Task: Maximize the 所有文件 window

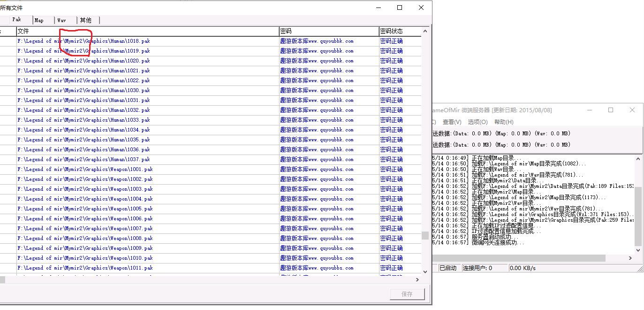Action: (400, 8)
